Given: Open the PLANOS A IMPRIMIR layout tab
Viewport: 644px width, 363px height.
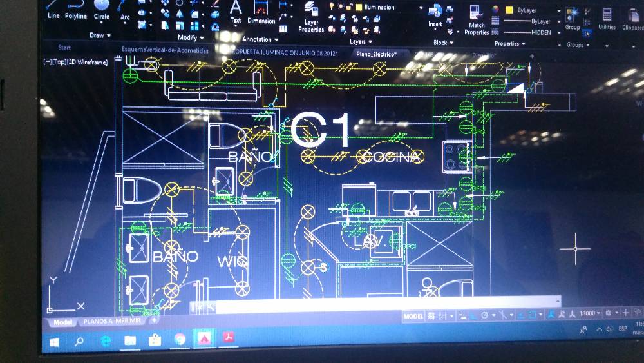Looking at the screenshot, I should pyautogui.click(x=112, y=321).
